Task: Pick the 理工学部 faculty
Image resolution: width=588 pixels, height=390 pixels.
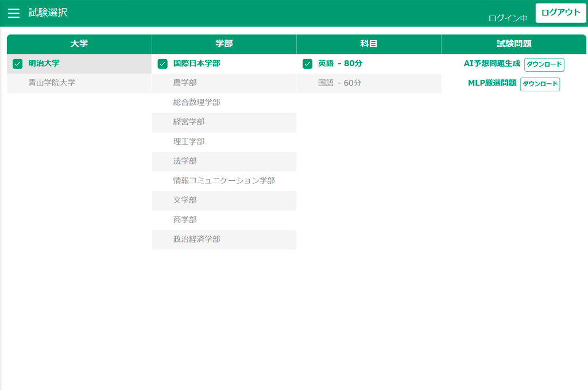Action: [189, 141]
